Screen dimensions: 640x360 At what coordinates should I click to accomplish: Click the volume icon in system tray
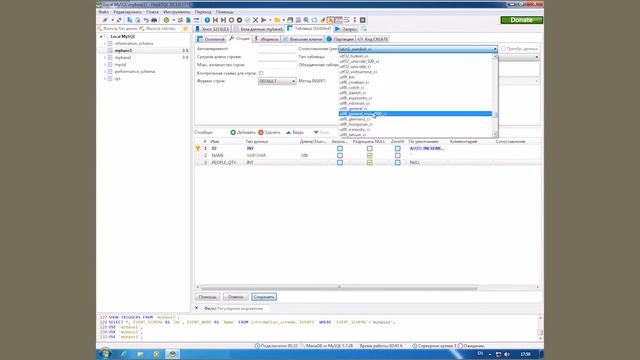tap(507, 354)
